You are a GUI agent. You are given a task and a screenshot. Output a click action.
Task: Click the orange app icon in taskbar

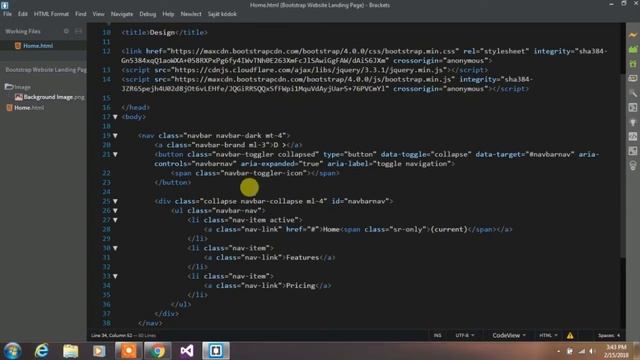click(x=129, y=351)
